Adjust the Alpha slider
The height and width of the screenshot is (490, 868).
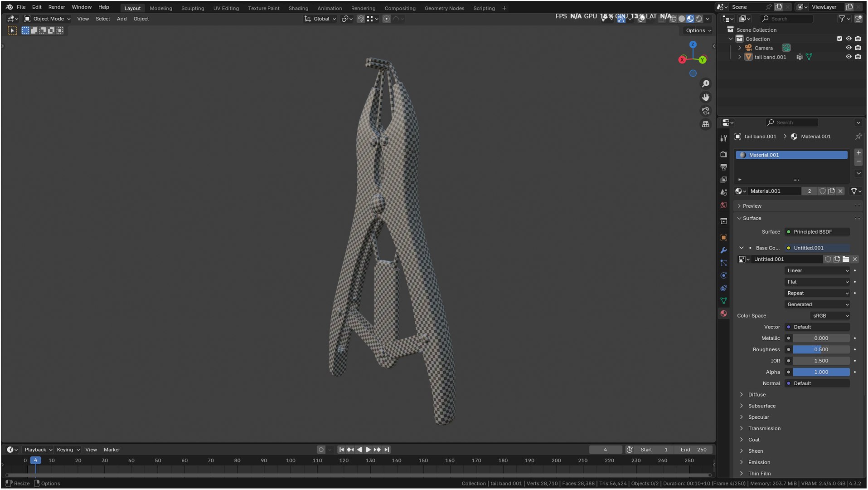[821, 372]
